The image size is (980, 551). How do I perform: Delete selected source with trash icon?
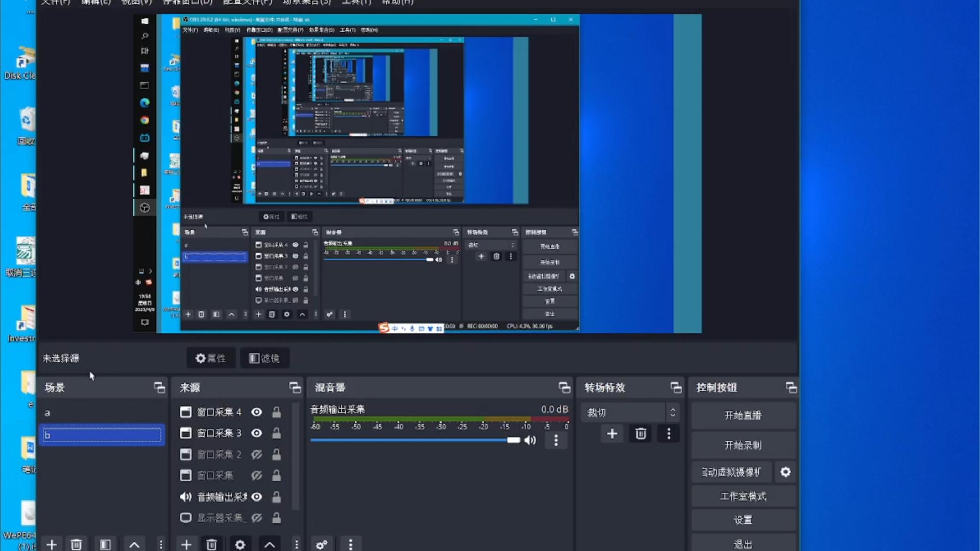pos(211,544)
